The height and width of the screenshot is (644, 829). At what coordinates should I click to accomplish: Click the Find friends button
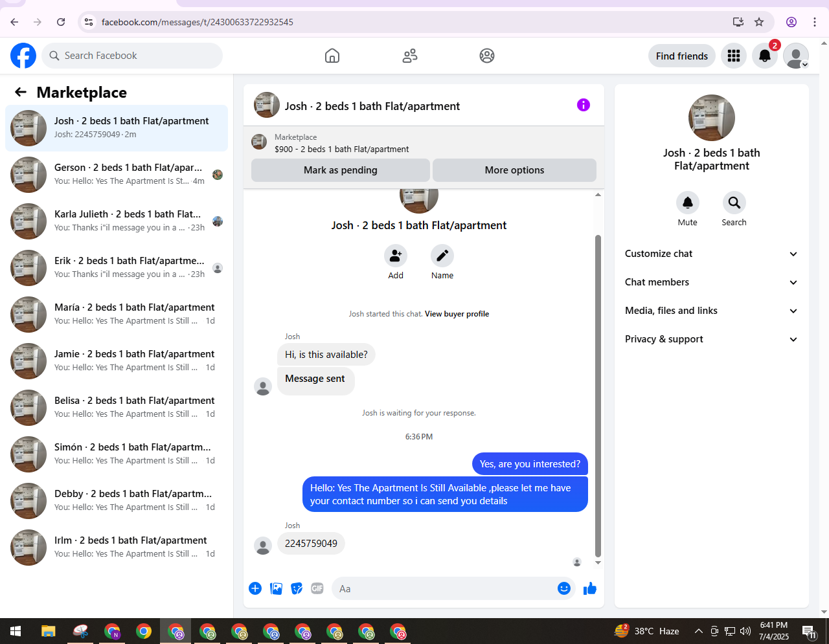(x=682, y=56)
